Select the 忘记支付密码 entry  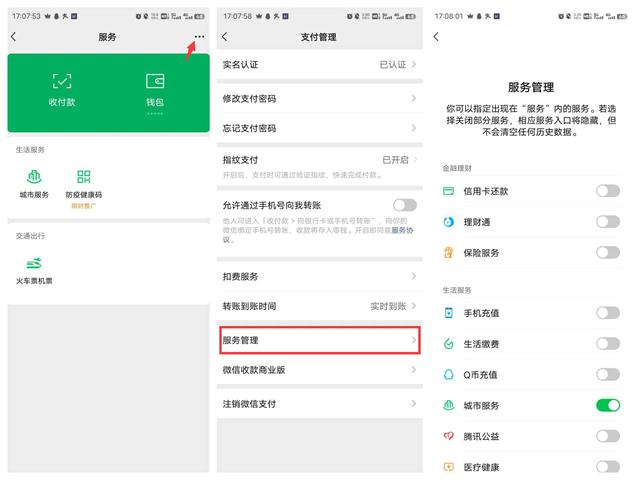320,128
